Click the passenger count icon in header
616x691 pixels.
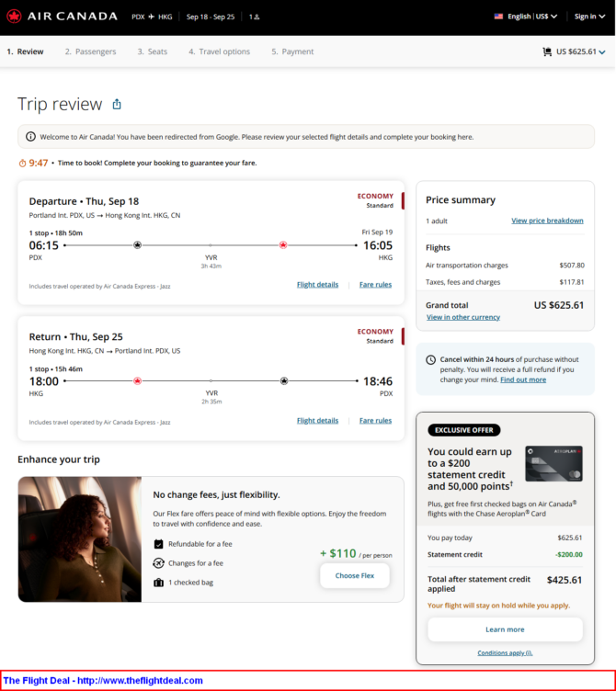[255, 17]
